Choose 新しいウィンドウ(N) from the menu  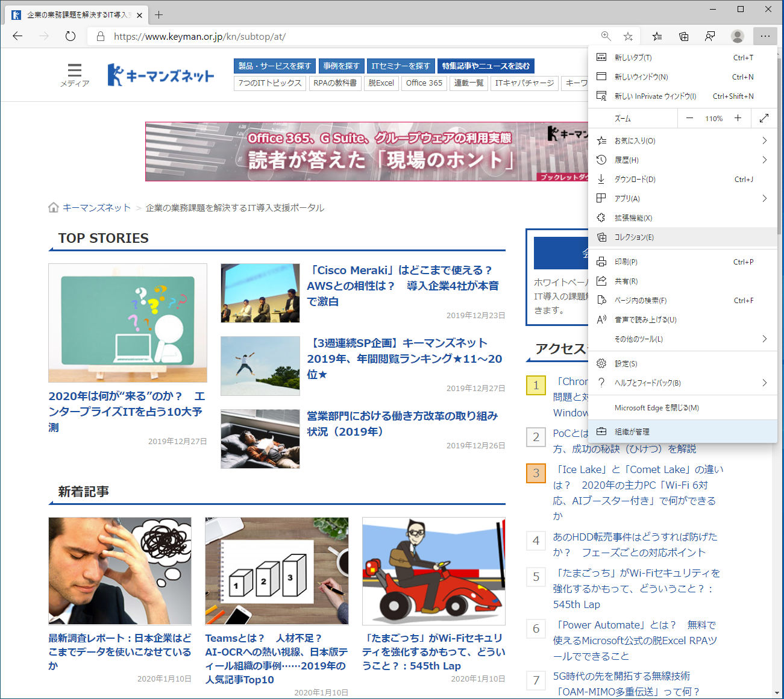[x=682, y=77]
